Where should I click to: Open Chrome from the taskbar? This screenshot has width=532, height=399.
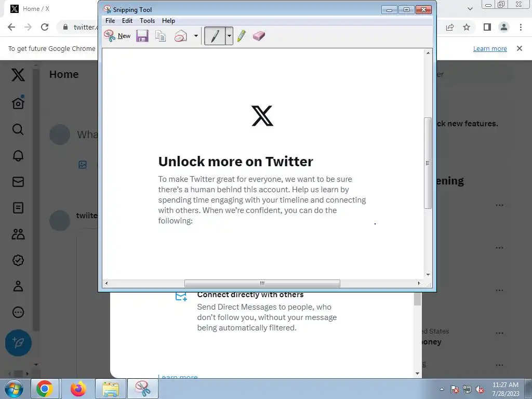coord(45,389)
